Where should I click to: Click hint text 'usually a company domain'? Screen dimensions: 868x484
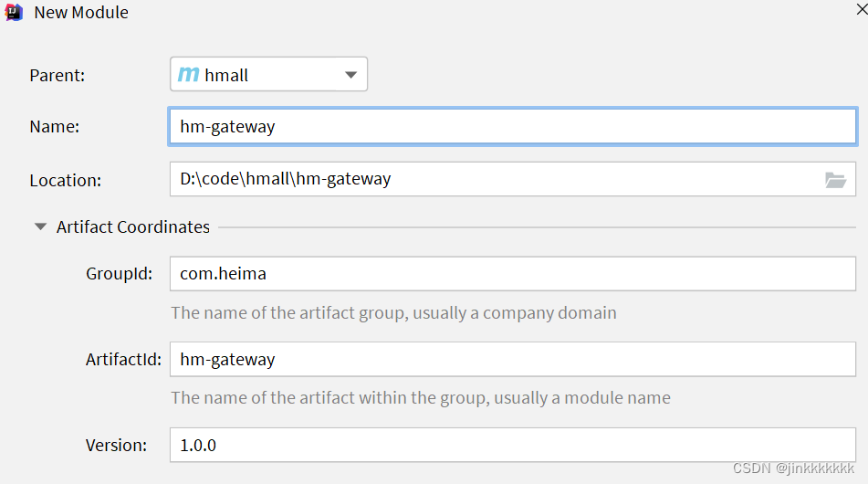click(x=514, y=313)
